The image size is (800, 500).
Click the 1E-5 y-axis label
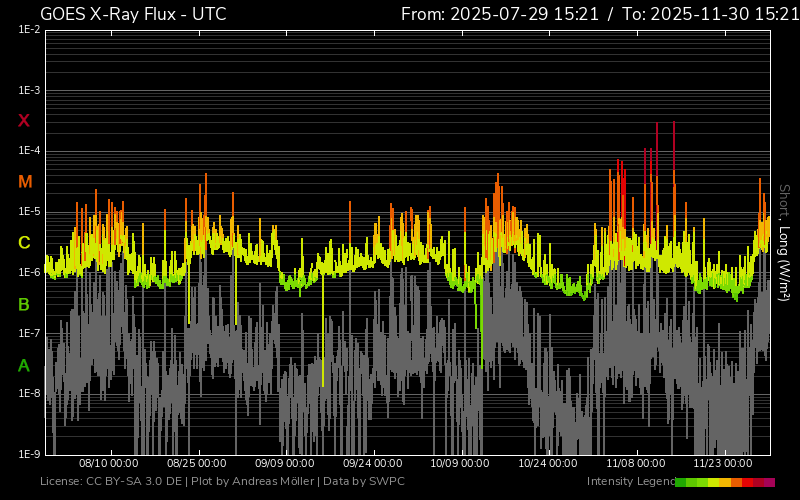[29, 212]
